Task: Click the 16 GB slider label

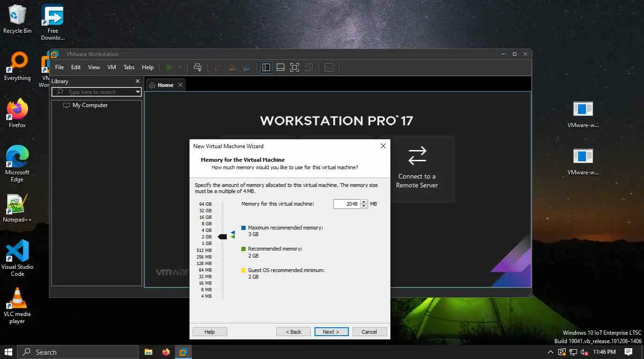Action: tap(205, 217)
